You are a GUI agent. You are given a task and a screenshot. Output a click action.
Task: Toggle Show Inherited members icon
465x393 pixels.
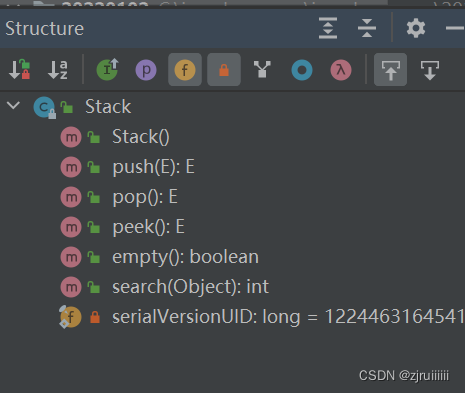pyautogui.click(x=107, y=70)
